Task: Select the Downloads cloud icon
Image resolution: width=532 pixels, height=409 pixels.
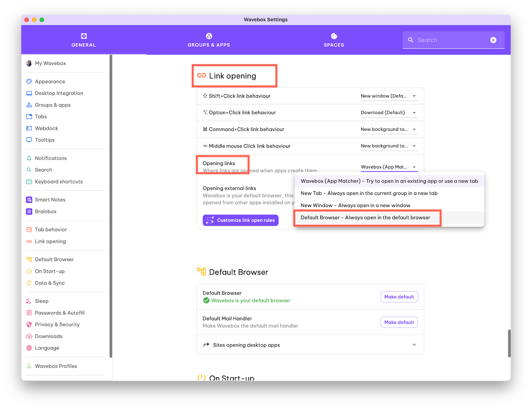Action: point(29,336)
